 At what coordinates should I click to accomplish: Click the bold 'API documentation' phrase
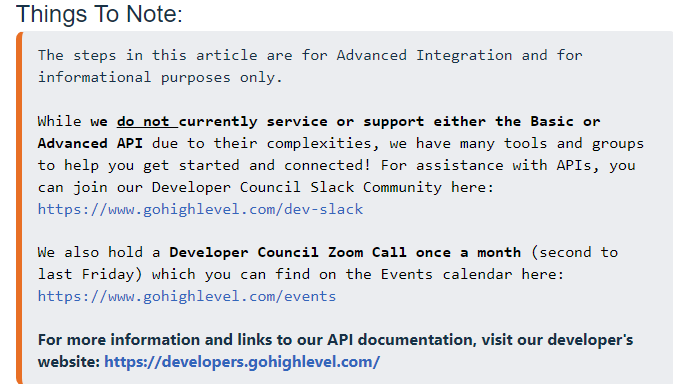[402, 340]
